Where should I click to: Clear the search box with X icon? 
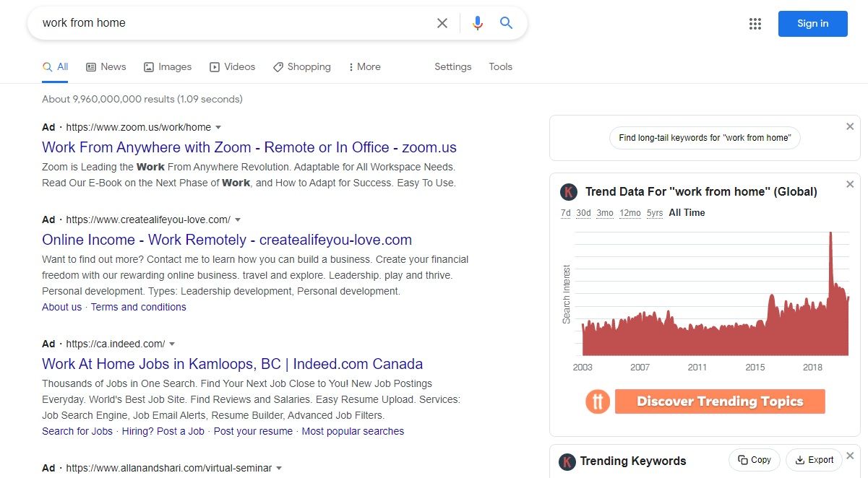coord(442,23)
